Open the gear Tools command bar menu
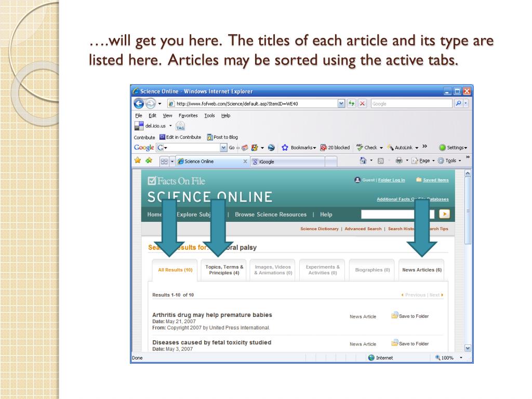 [449, 161]
